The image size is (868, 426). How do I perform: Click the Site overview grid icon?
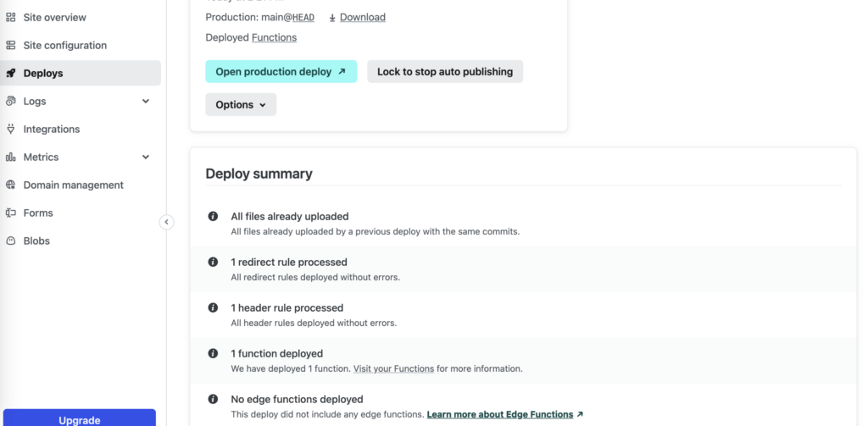pos(11,17)
